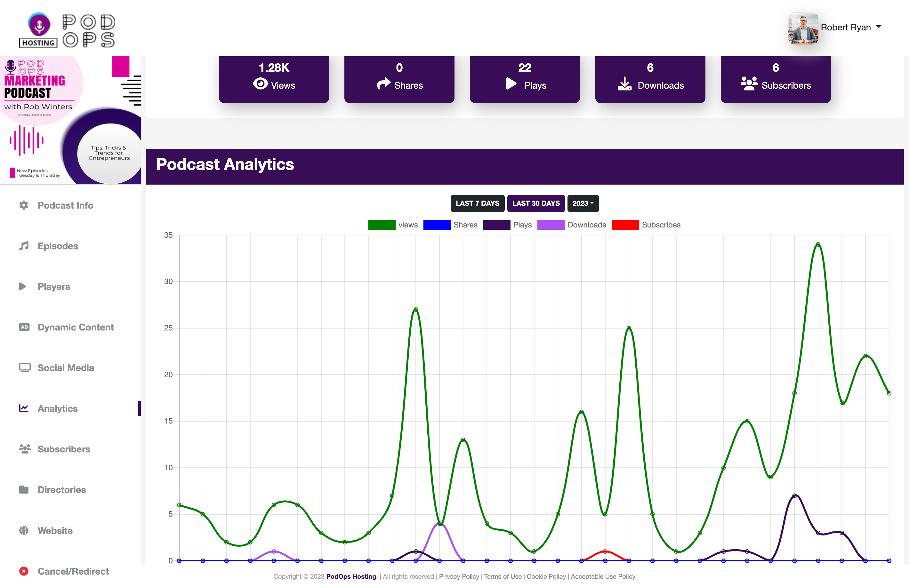Click the folder Directories icon
This screenshot has width=909, height=588.
[24, 489]
